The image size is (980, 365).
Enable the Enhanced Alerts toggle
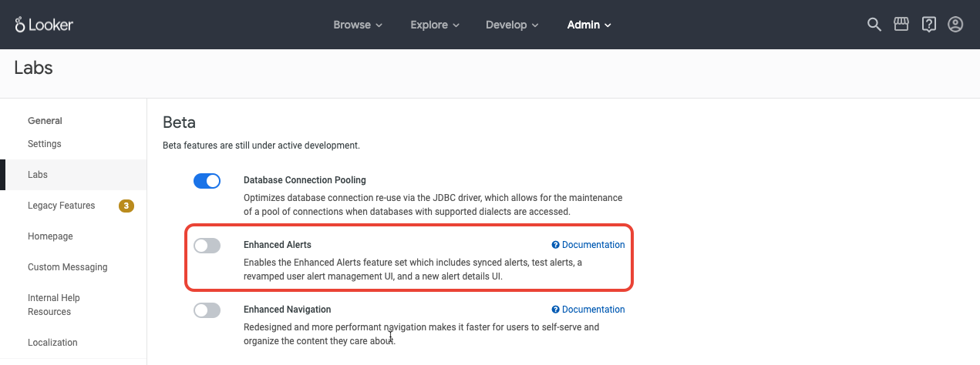(x=207, y=246)
